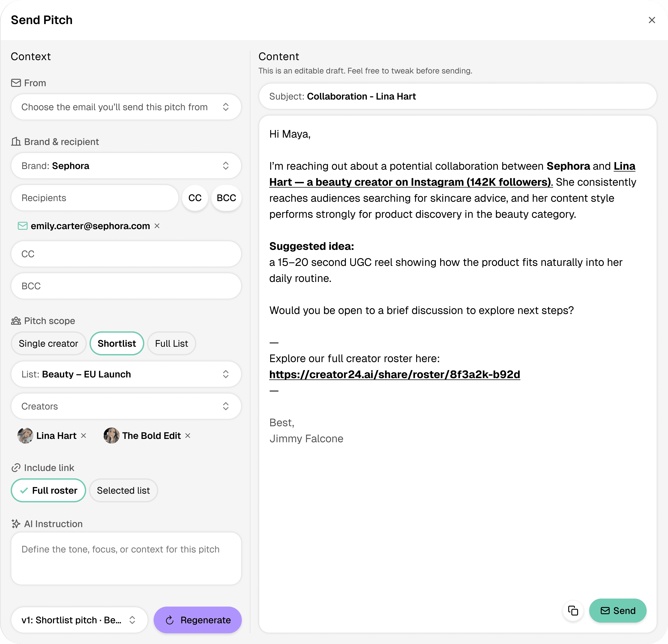Image resolution: width=668 pixels, height=644 pixels.
Task: Select Full List pitch scope
Action: point(172,344)
